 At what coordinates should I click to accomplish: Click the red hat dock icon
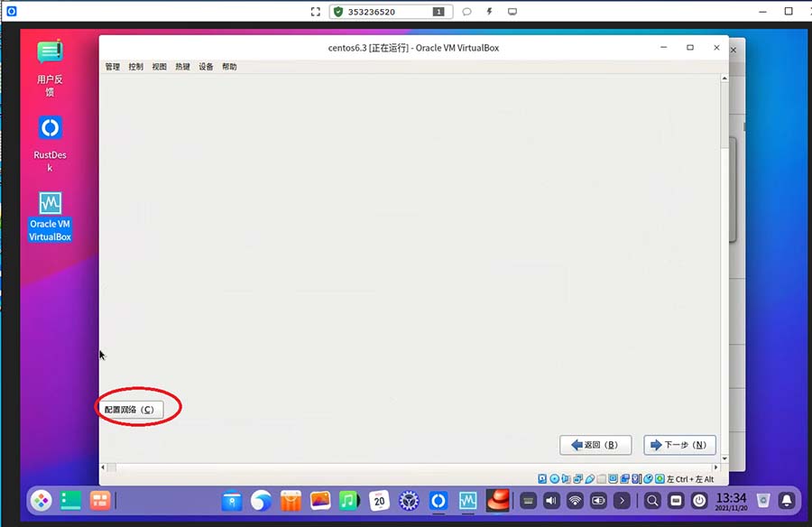498,501
